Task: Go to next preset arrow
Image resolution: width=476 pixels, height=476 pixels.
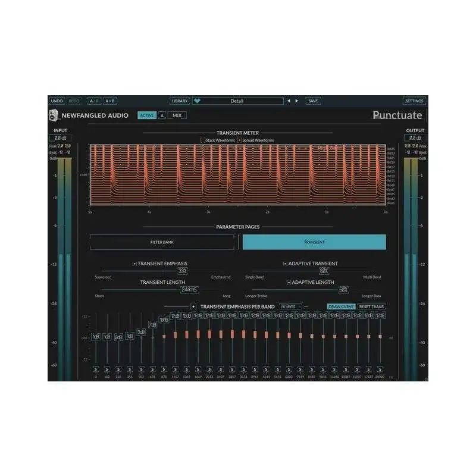Action: tap(296, 101)
